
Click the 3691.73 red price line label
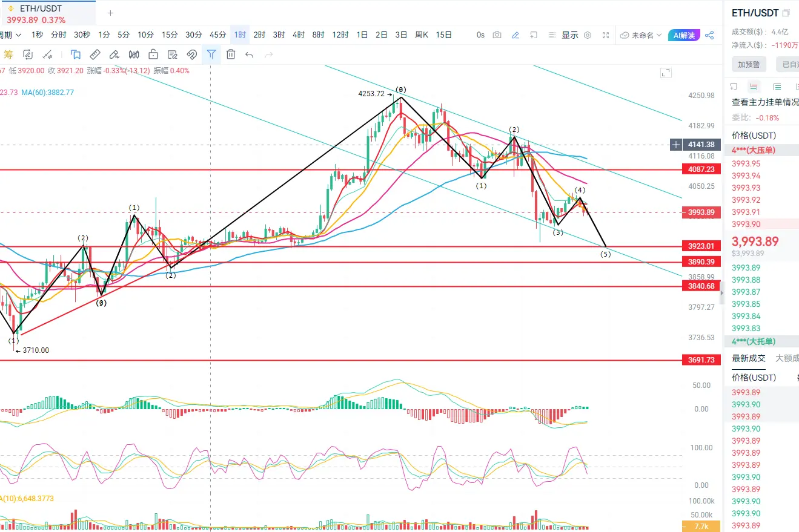(701, 360)
